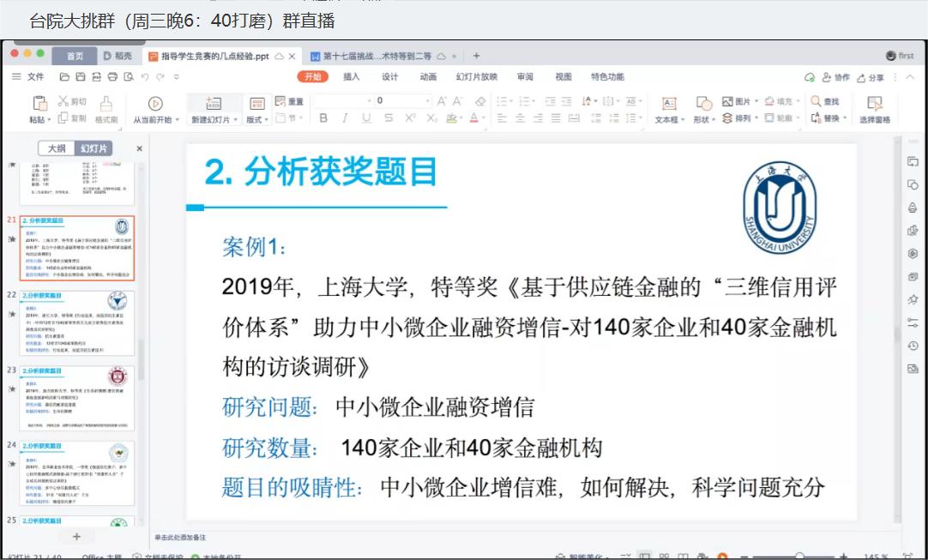Insert a text box (文本框)
Screen dimensions: 928x560
(669, 103)
